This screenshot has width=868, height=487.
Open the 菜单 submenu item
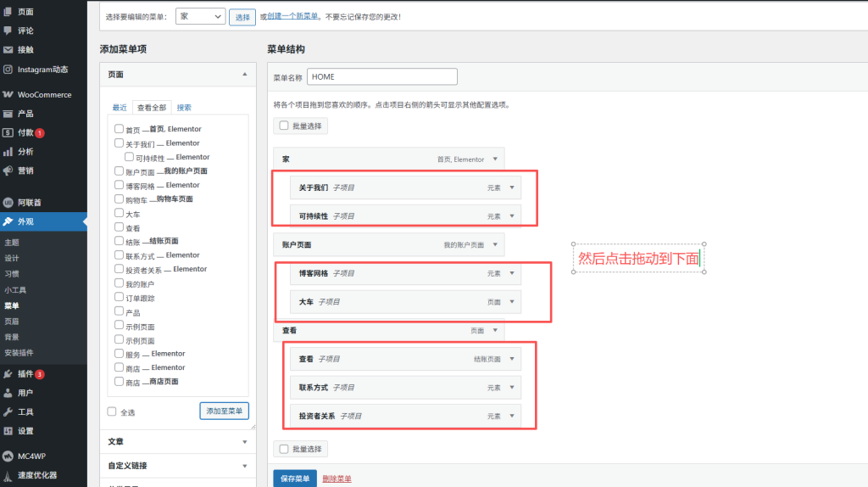[12, 305]
